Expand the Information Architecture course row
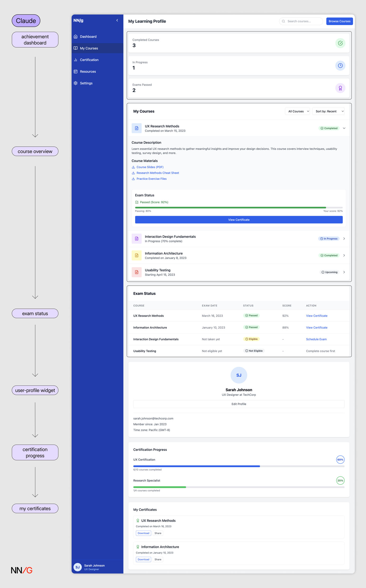This screenshot has width=366, height=588. pos(344,255)
